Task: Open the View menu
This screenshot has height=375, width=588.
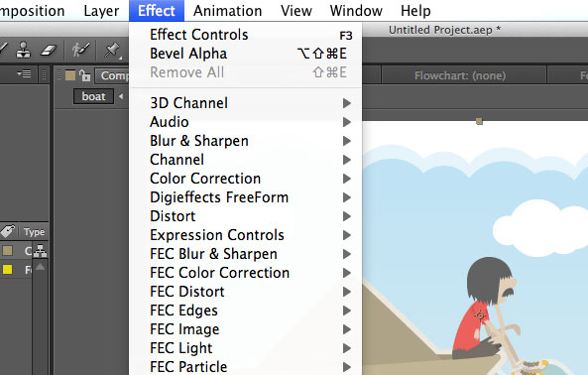Action: [296, 11]
